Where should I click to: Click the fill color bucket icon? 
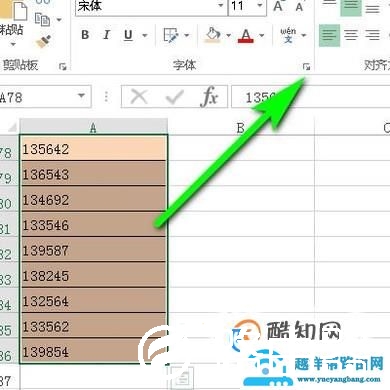point(213,35)
